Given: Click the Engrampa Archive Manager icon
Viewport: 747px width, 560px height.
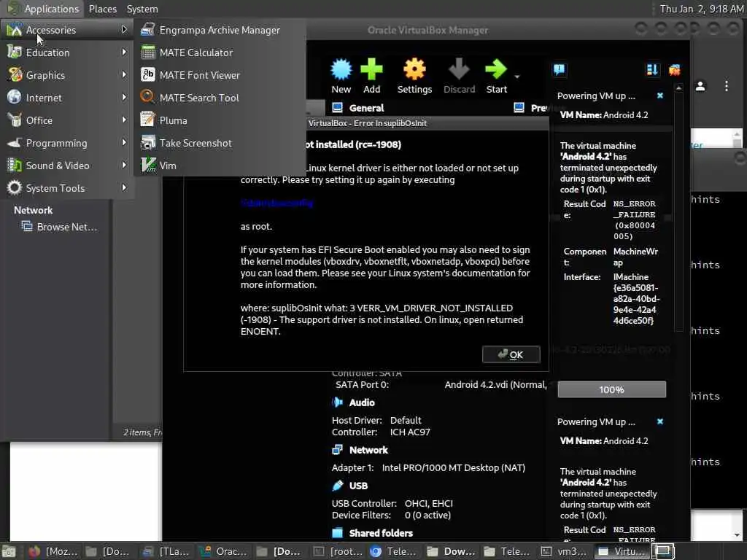Looking at the screenshot, I should (147, 29).
